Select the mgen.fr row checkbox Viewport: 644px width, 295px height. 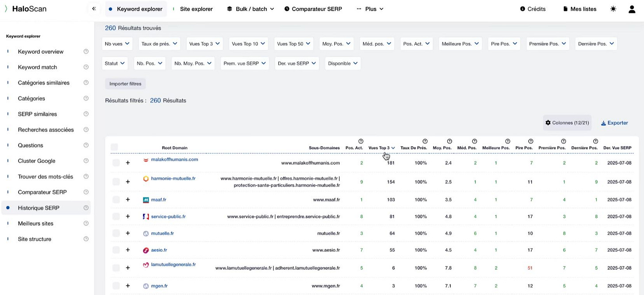[x=116, y=286]
